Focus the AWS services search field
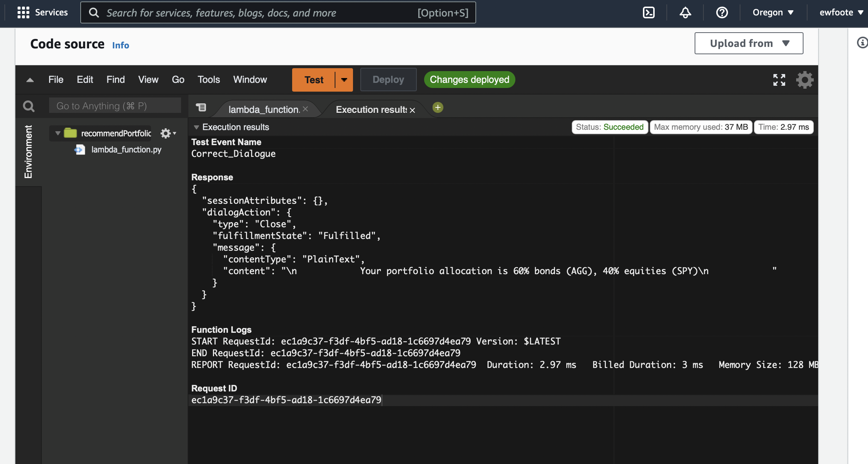The width and height of the screenshot is (868, 464). [278, 12]
